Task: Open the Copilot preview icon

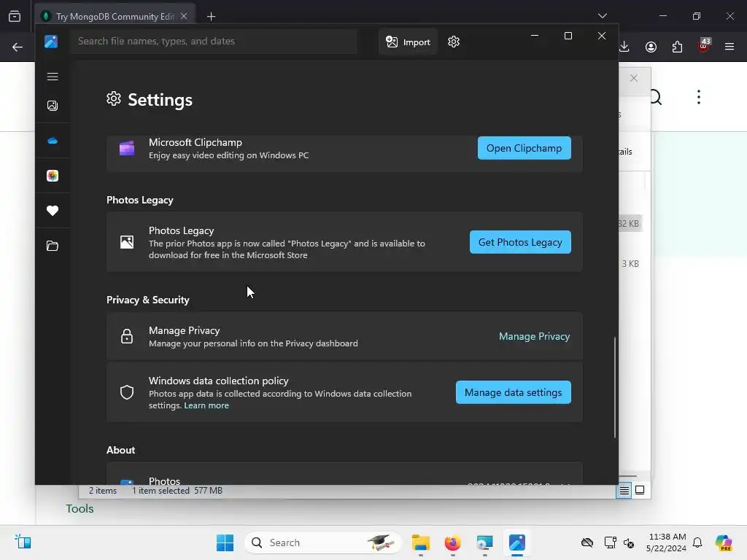Action: 724,542
